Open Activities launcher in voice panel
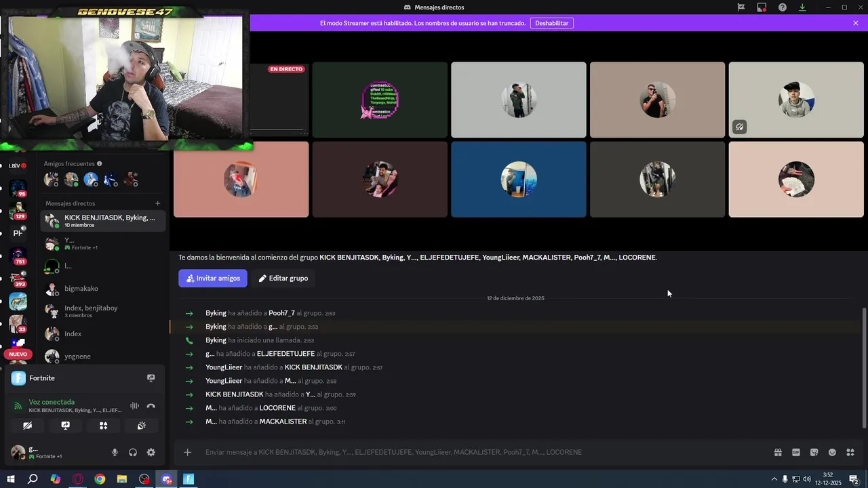 pos(103,426)
